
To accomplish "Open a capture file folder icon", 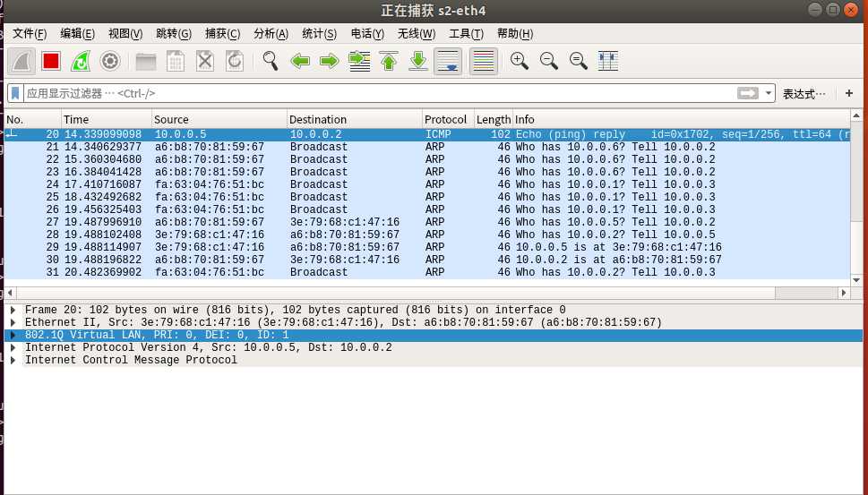I will 146,61.
